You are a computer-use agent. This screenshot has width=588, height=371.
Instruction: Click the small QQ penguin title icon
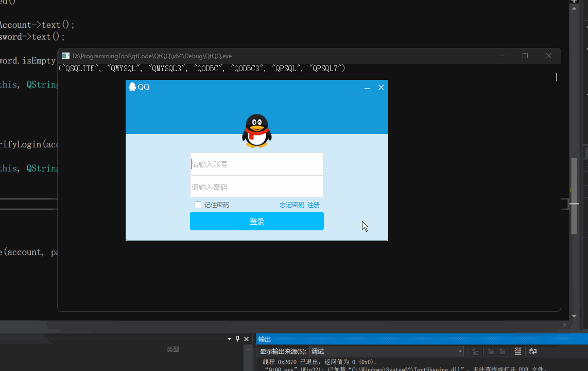[x=132, y=87]
